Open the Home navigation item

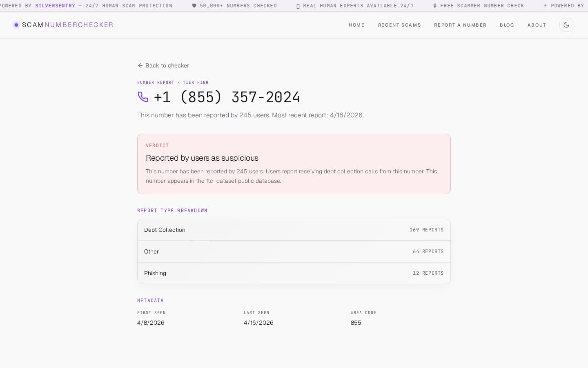[356, 25]
